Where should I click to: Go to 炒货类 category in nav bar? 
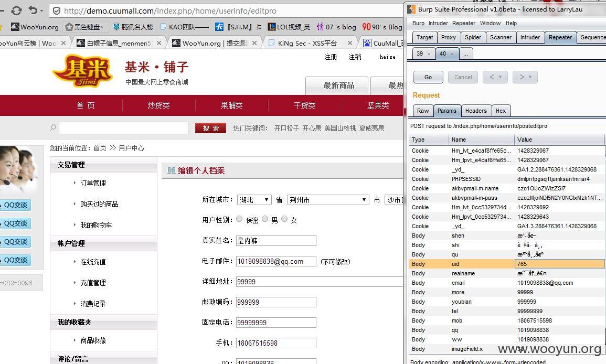point(158,105)
